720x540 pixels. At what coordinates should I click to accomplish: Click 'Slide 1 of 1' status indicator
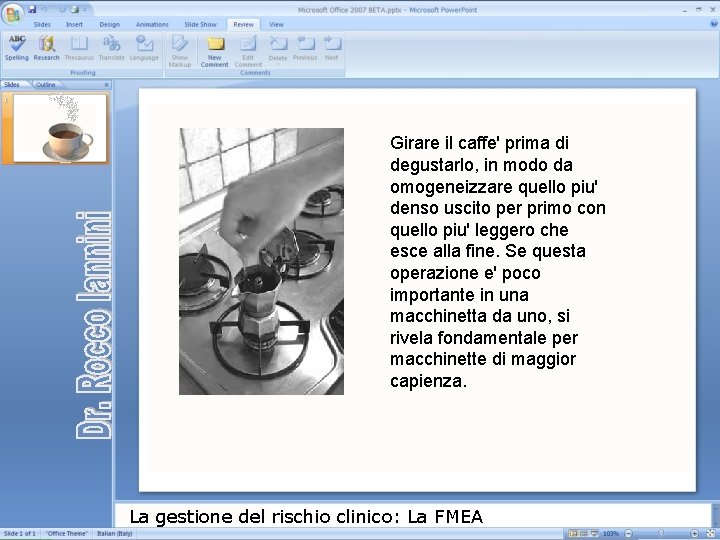tap(20, 534)
